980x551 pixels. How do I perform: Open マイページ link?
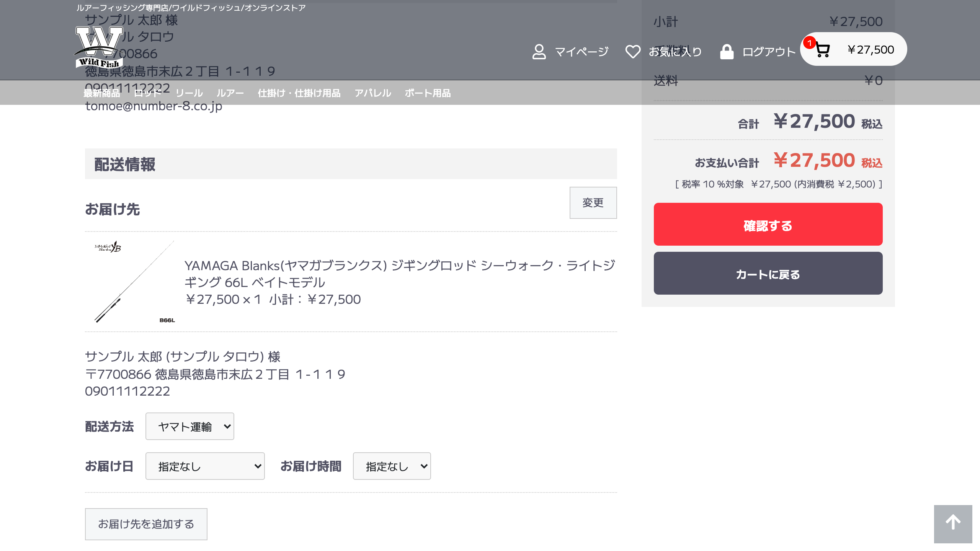tap(581, 52)
